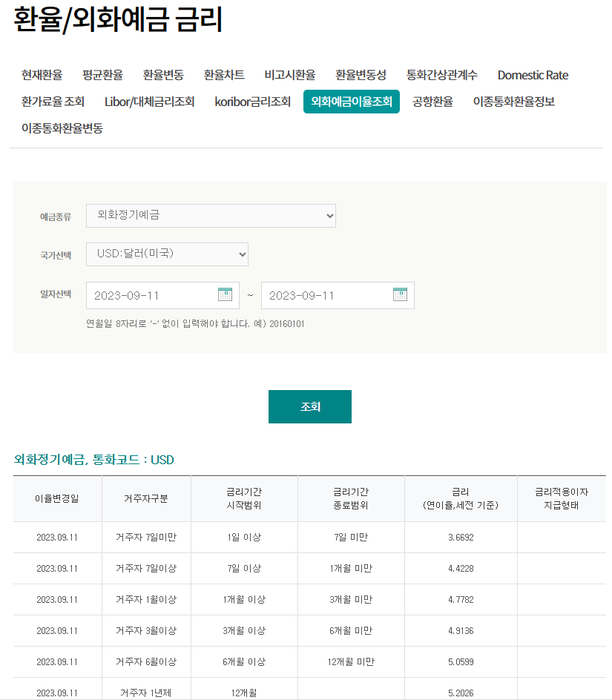The width and height of the screenshot is (612, 700).
Task: Select the 거주자 7일미만 cell
Action: click(x=146, y=538)
